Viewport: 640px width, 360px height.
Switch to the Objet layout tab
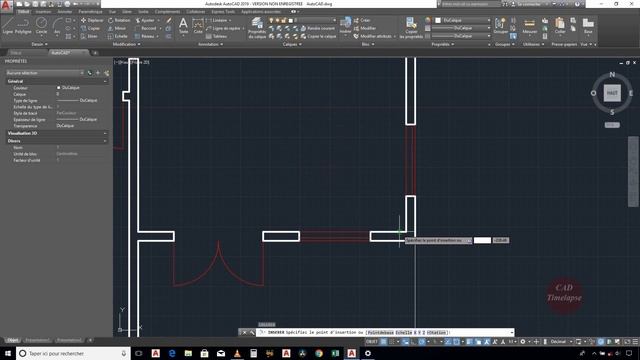tap(12, 340)
